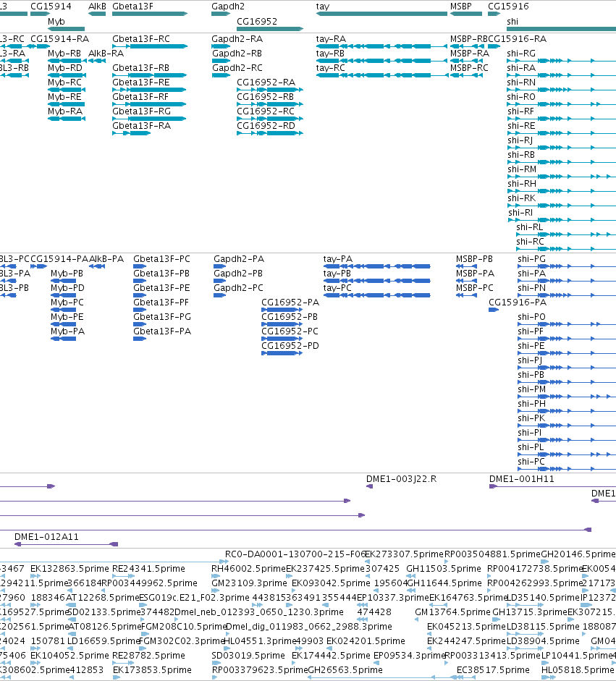Select transcript Myb-RB
This screenshot has height=681, width=616.
pyautogui.click(x=64, y=54)
